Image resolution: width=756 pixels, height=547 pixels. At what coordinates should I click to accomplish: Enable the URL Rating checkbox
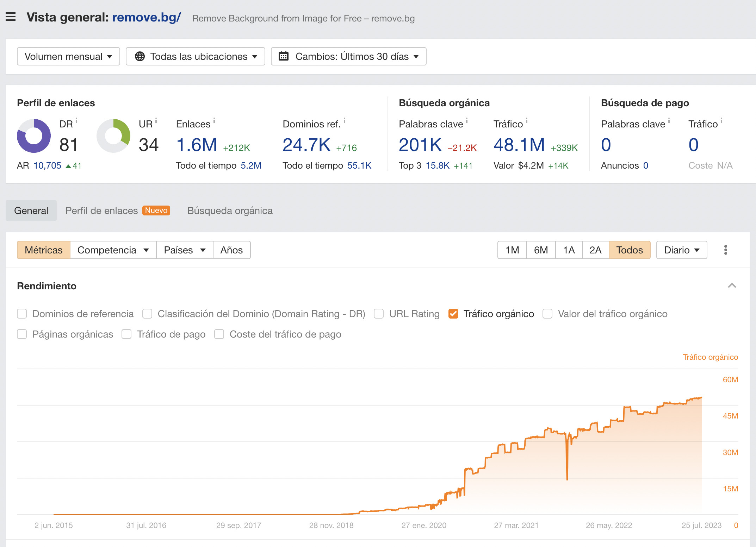pyautogui.click(x=379, y=314)
